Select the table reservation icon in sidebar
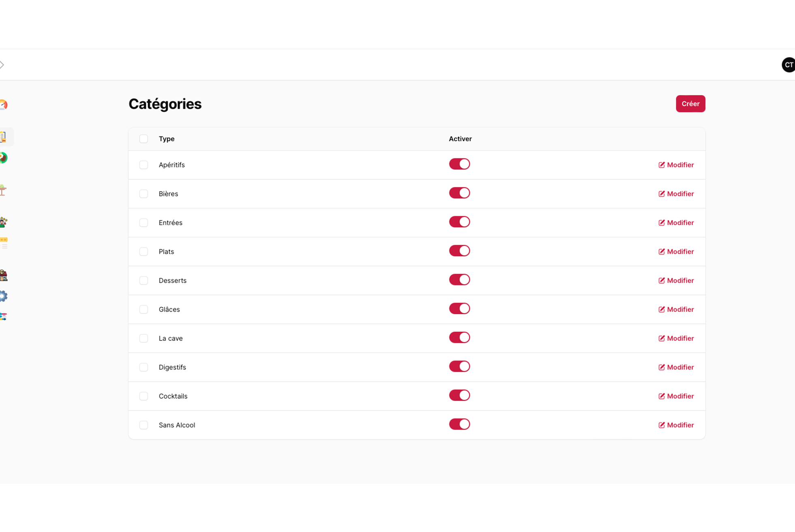Screen dimensions: 795x532 3,190
